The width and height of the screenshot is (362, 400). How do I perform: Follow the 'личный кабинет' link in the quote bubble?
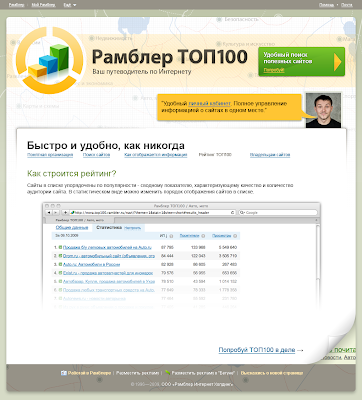tap(209, 104)
